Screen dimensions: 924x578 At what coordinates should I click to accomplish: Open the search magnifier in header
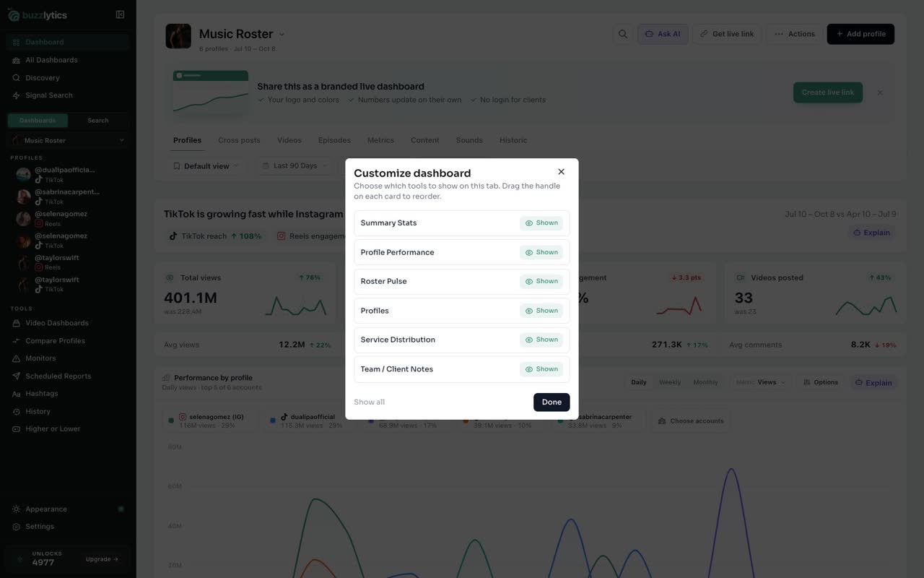coord(622,34)
